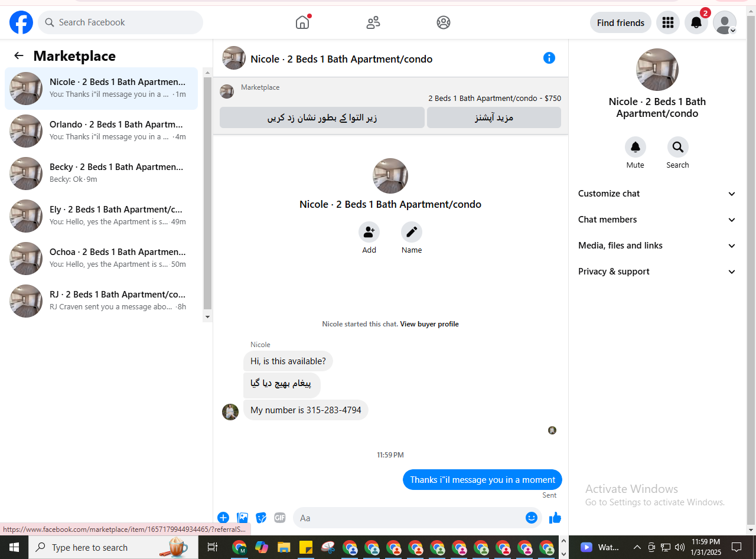This screenshot has height=559, width=756.
Task: Open File Explorer from the taskbar
Action: 283,547
